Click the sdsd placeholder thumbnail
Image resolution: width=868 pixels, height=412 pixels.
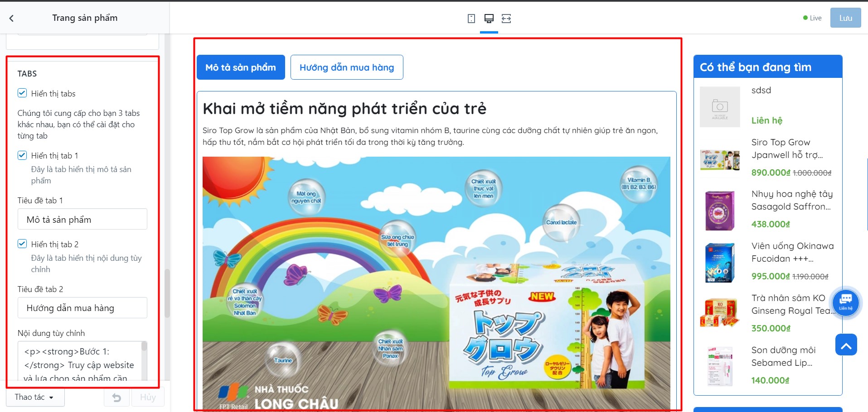[x=720, y=107]
